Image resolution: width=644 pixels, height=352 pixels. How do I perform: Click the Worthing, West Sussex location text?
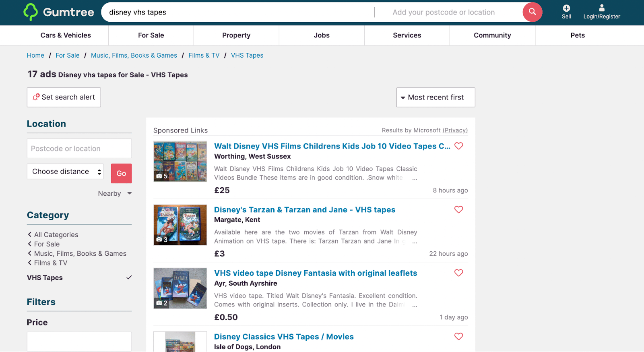point(252,156)
